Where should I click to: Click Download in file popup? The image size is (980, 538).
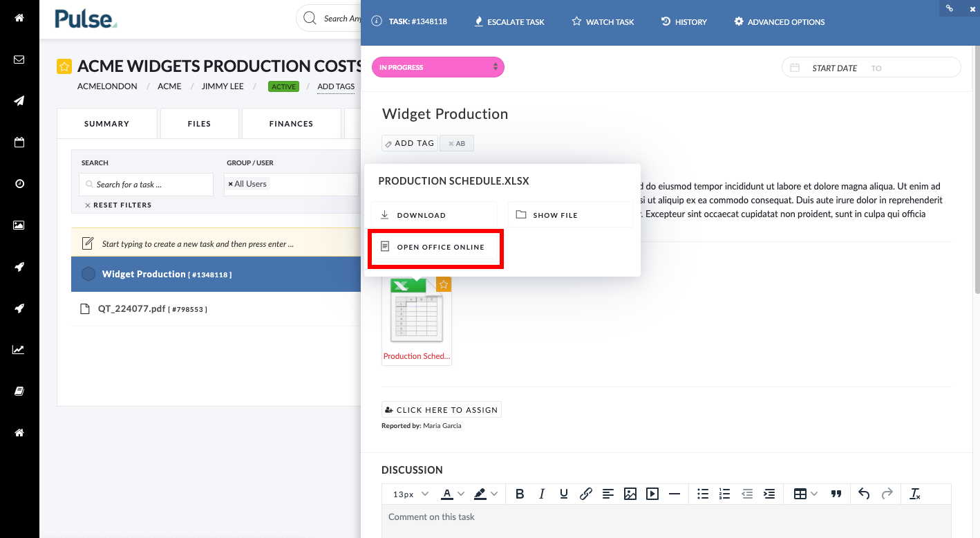click(x=434, y=215)
